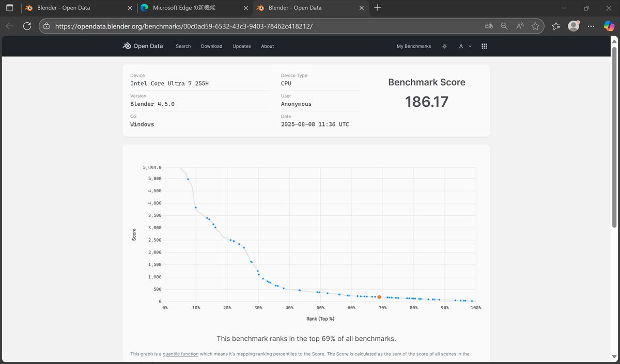620x364 pixels.
Task: Click the Windows OS value
Action: [x=142, y=124]
